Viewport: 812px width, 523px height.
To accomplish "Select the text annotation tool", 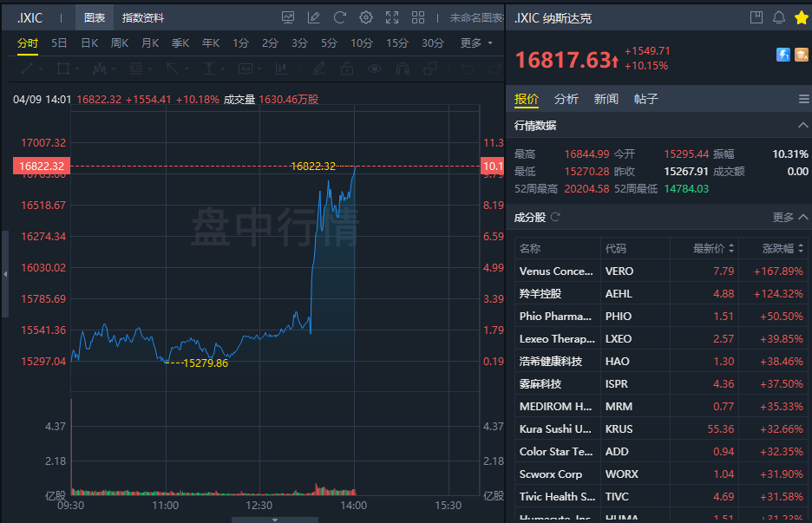I will pyautogui.click(x=245, y=69).
